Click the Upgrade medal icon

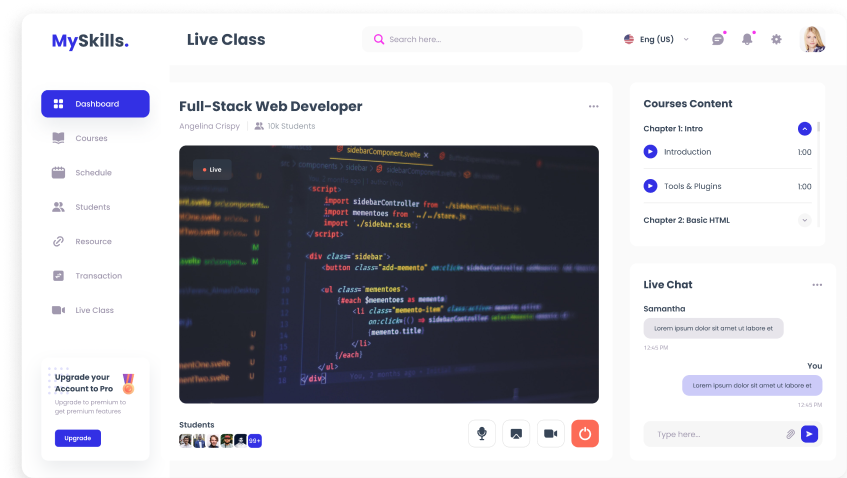click(128, 383)
